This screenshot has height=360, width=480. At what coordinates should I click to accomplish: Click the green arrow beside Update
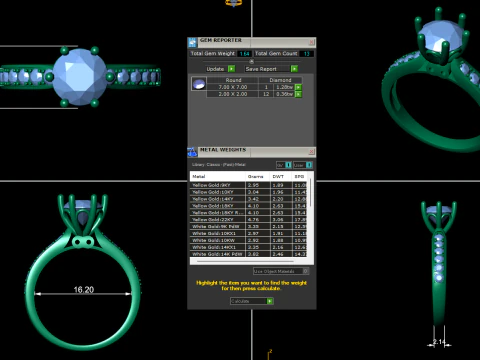click(231, 69)
